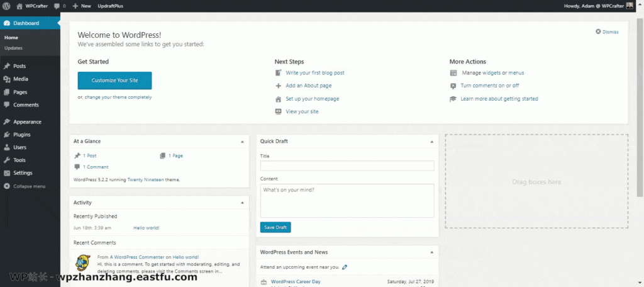The width and height of the screenshot is (644, 287).
Task: Toggle the Quick Draft panel arrow
Action: coord(431,142)
